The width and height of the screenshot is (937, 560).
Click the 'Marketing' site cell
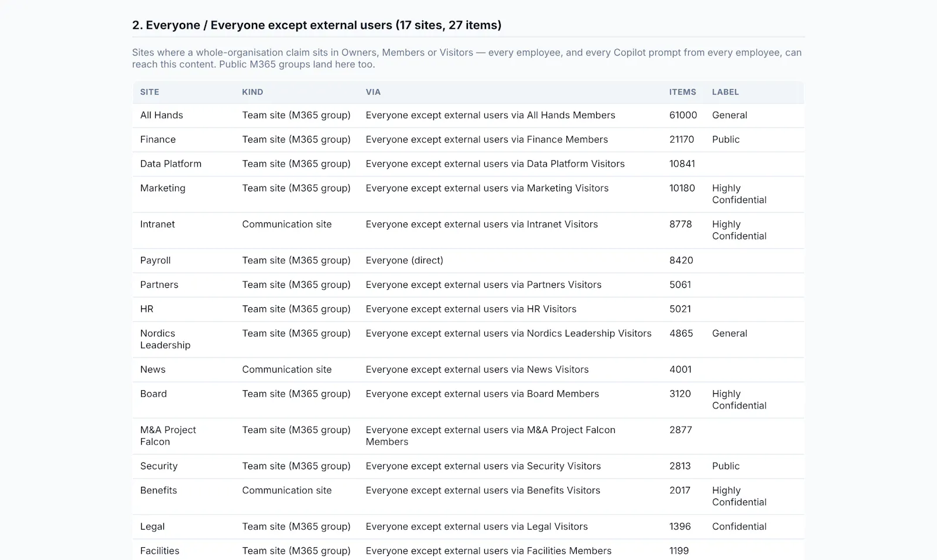pyautogui.click(x=163, y=188)
